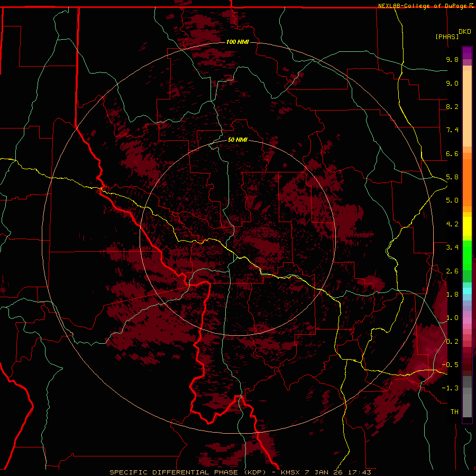Click the 5.0 value on color scale
Screen dimensions: 476x476
coord(452,200)
